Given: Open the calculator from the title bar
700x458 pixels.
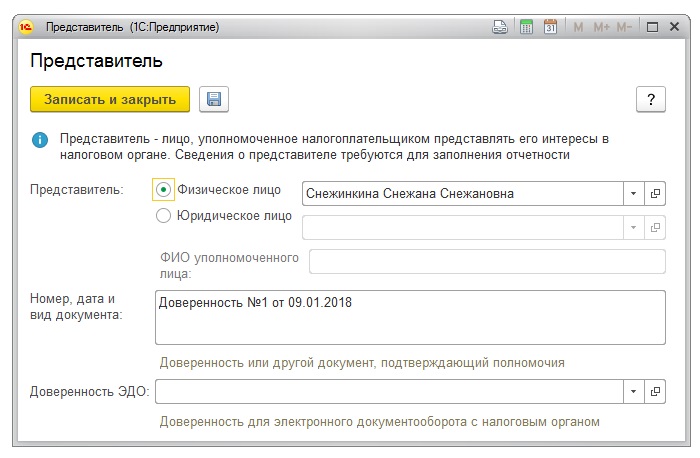Looking at the screenshot, I should point(526,27).
